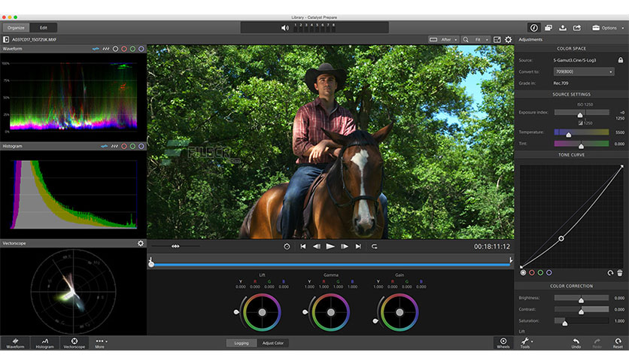This screenshot has height=364, width=629.
Task: Toggle the green channel on the Histogram
Action: click(132, 147)
